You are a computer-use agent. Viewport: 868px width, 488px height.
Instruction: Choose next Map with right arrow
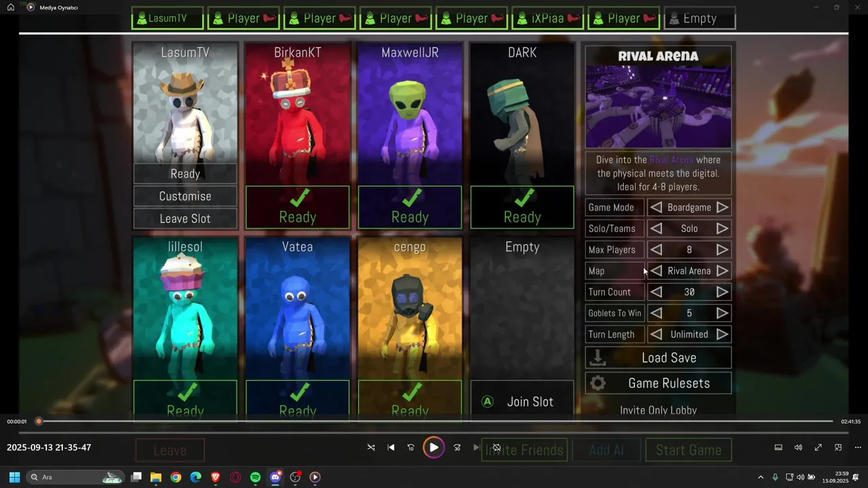click(x=722, y=270)
